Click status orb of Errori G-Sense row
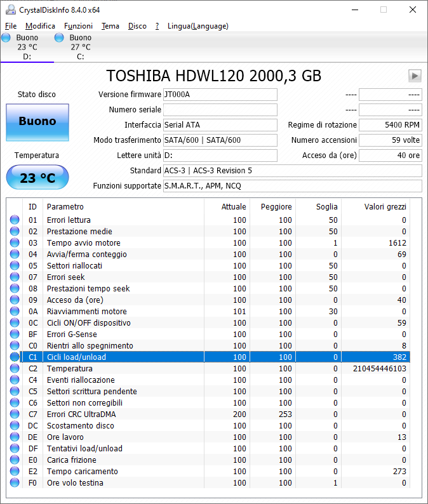 [x=15, y=334]
